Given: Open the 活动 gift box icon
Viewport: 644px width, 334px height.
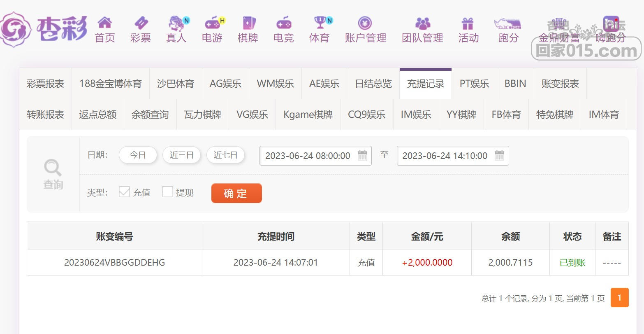Looking at the screenshot, I should coord(468,23).
